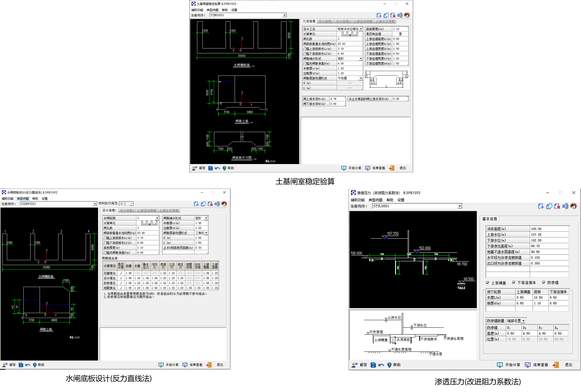Click copy component icon in 土基闸室稳定验算 toolbar
Viewport: 581px width, 392px height.
tap(386, 15)
